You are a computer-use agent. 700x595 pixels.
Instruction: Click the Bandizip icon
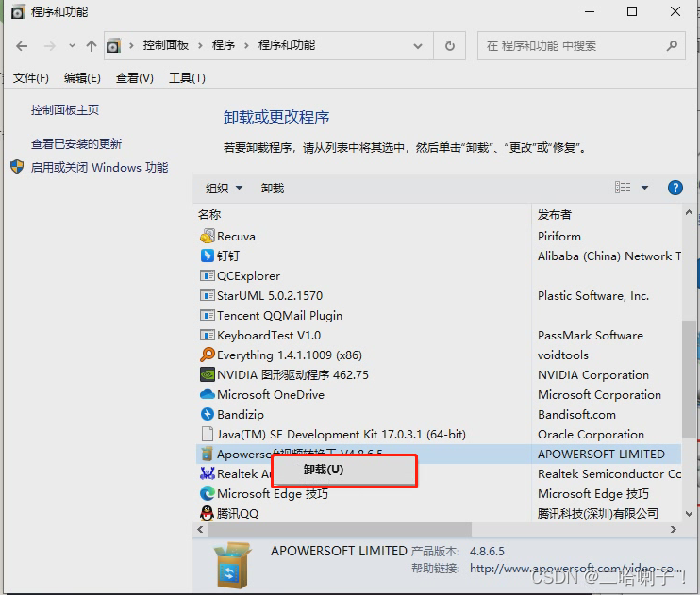pos(208,414)
